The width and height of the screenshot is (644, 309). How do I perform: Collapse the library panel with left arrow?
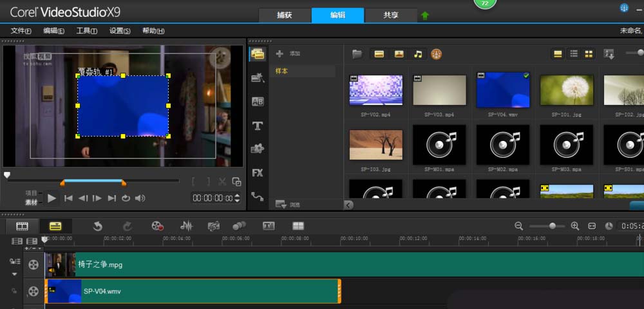coord(348,205)
